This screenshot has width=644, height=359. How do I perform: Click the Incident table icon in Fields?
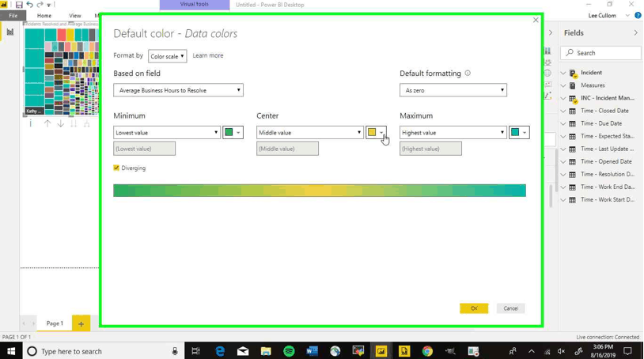coord(573,73)
